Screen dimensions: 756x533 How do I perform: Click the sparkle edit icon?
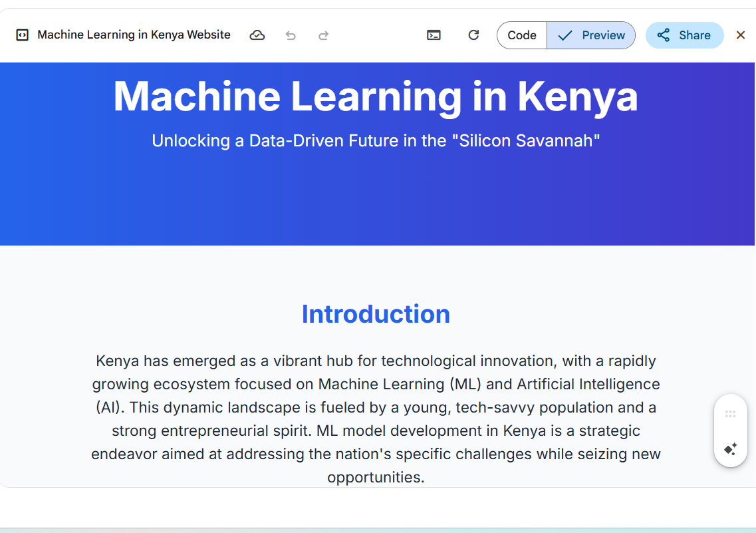tap(731, 448)
